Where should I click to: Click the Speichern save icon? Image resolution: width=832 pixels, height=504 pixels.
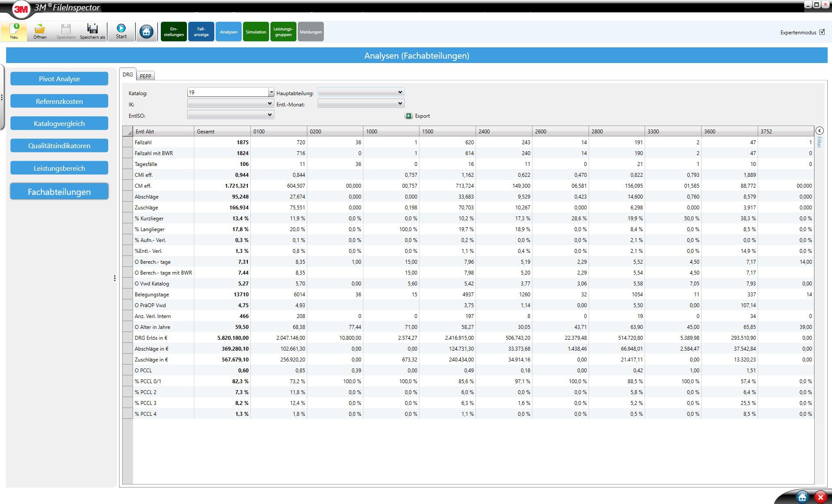pyautogui.click(x=66, y=31)
